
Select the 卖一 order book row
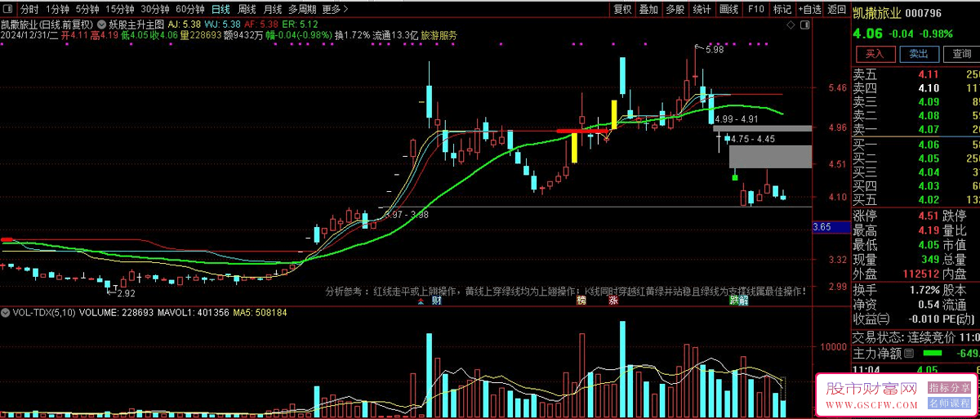(x=915, y=129)
